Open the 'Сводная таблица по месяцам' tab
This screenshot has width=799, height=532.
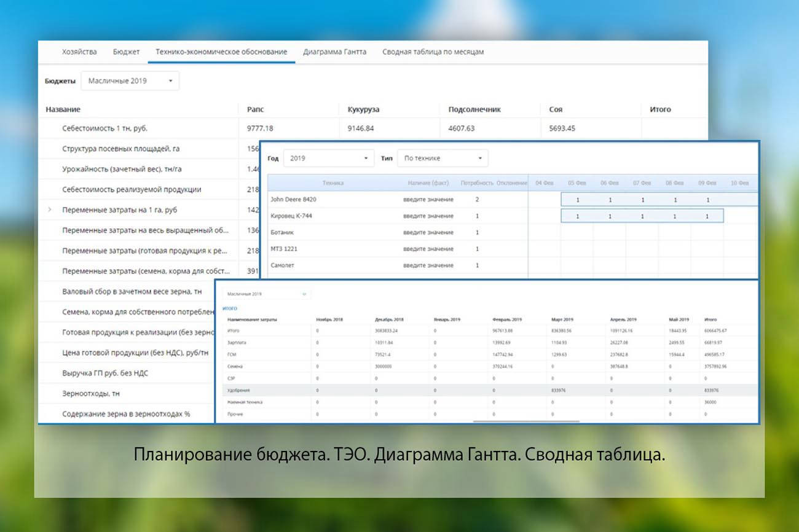click(x=433, y=52)
